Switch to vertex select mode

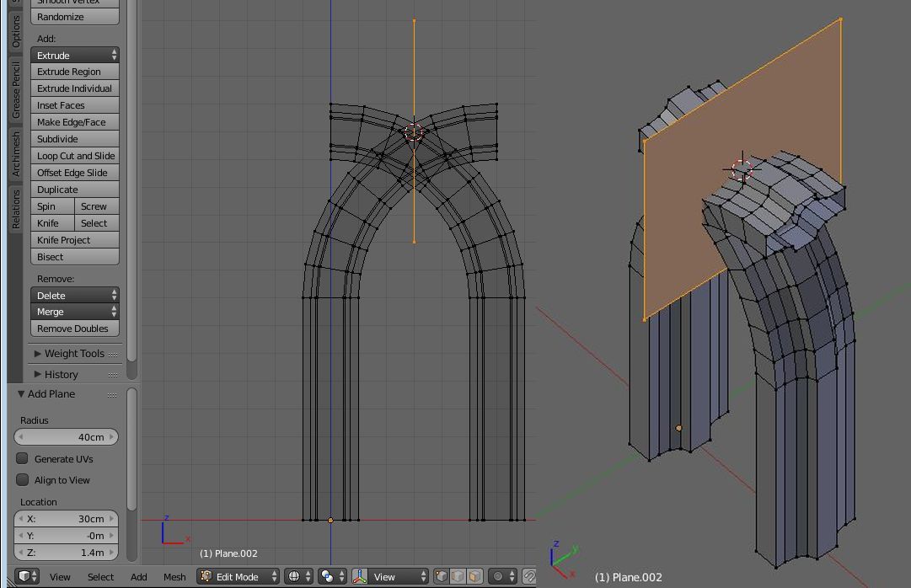point(441,576)
